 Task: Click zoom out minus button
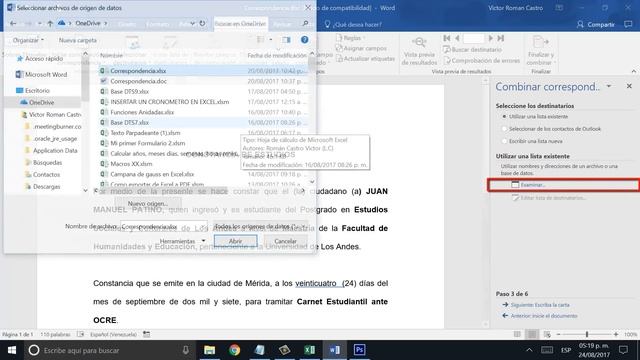click(x=558, y=334)
